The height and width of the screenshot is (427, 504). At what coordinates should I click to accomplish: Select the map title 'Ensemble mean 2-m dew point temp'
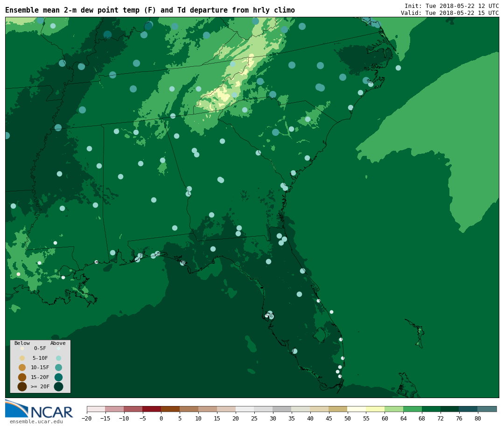click(73, 10)
